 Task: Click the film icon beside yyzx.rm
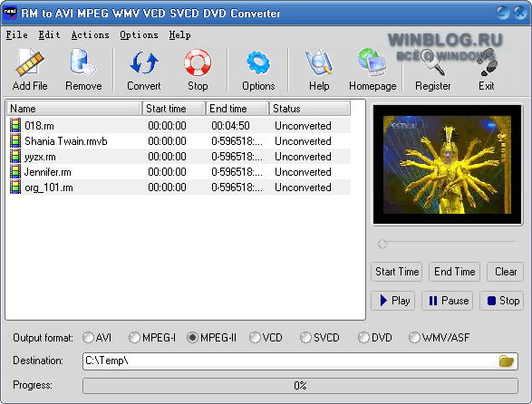[x=15, y=157]
